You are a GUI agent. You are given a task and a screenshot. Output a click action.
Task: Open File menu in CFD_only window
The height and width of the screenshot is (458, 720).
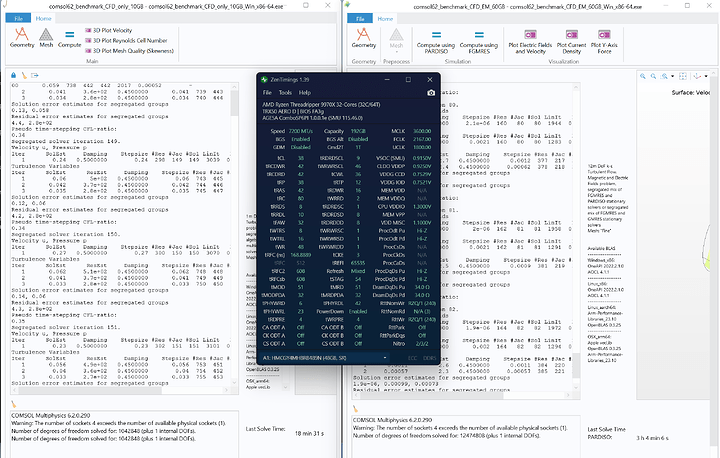18,18
